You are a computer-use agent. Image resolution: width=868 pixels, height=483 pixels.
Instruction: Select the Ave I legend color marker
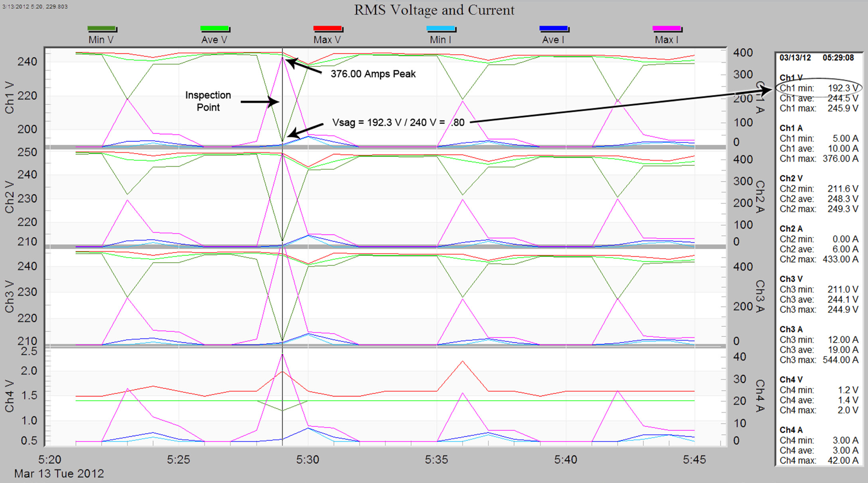554,28
